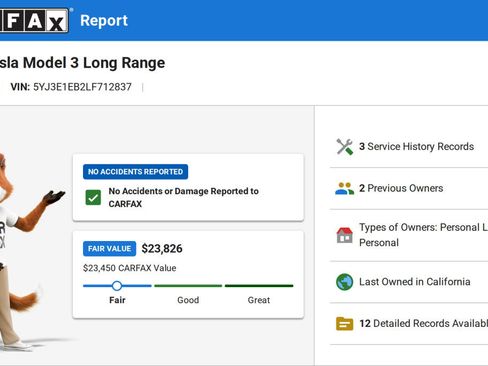Image resolution: width=488 pixels, height=366 pixels.
Task: Click the wrench and screwdriver service icon
Action: [345, 147]
